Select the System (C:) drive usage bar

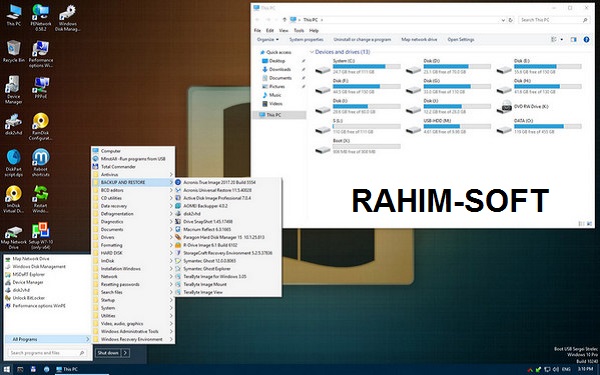[x=367, y=67]
